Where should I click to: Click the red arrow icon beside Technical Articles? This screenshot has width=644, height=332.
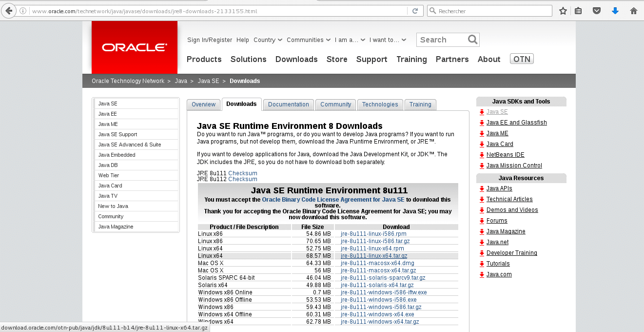point(482,200)
